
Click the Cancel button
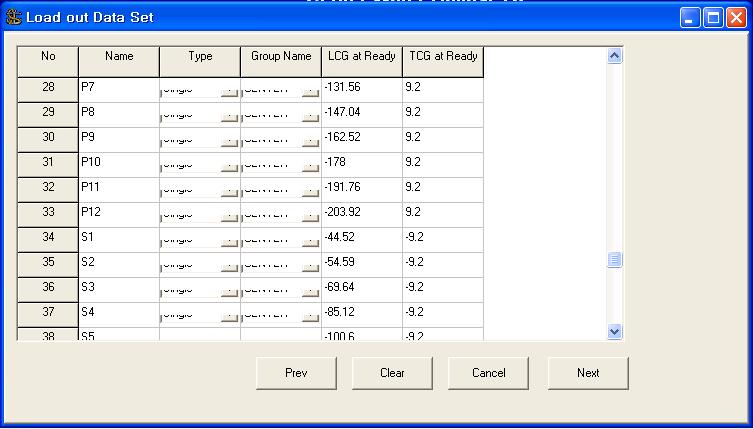(488, 373)
